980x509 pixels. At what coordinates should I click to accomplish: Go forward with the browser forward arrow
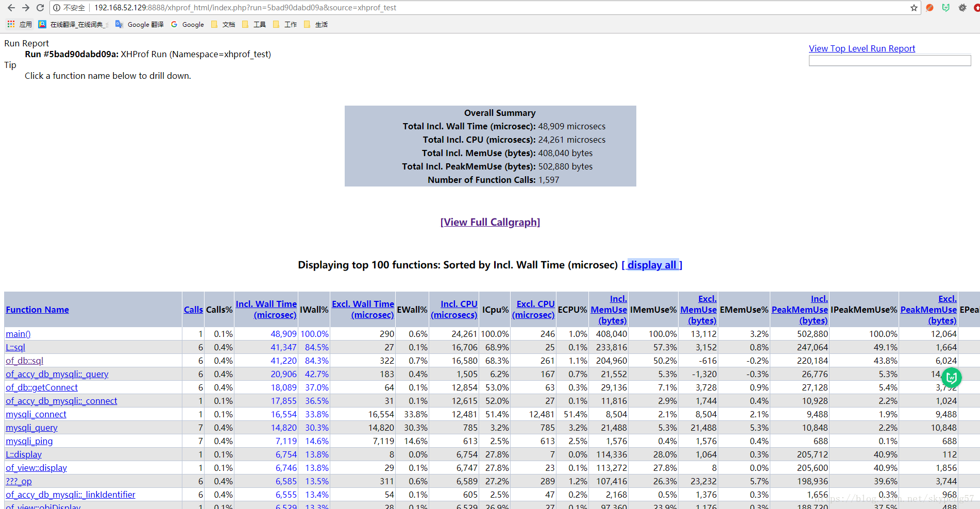pos(26,8)
